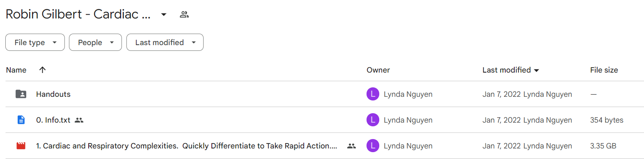The image size is (644, 162).
Task: Open the People filter dropdown
Action: 95,42
